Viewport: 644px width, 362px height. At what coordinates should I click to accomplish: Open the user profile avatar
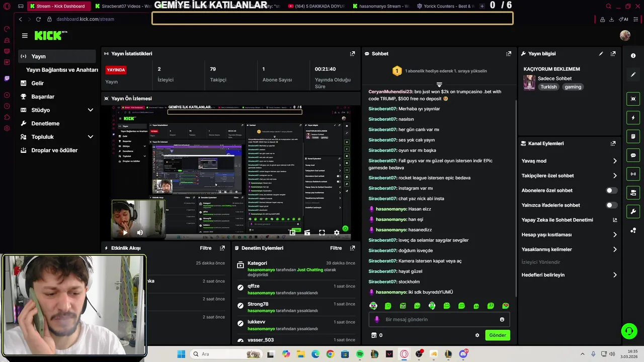pyautogui.click(x=625, y=35)
